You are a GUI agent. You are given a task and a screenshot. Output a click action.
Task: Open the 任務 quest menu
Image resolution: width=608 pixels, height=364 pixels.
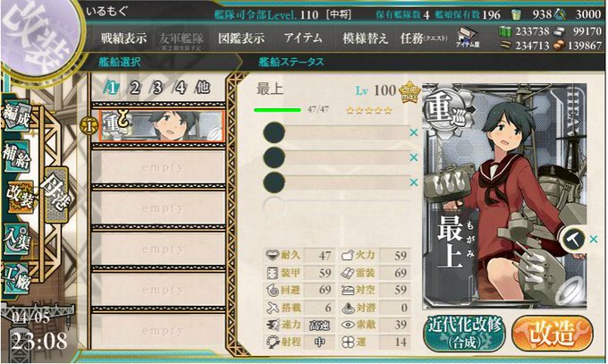(x=424, y=38)
